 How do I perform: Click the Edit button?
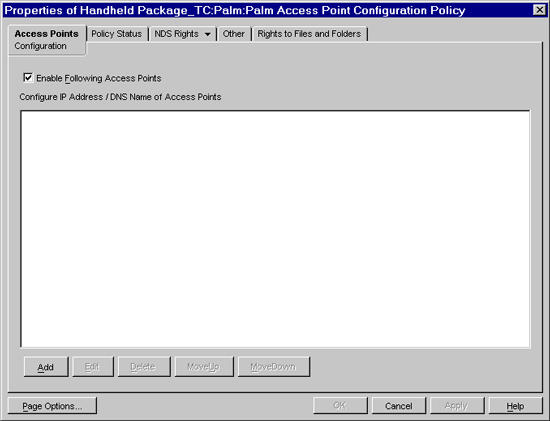[x=93, y=367]
